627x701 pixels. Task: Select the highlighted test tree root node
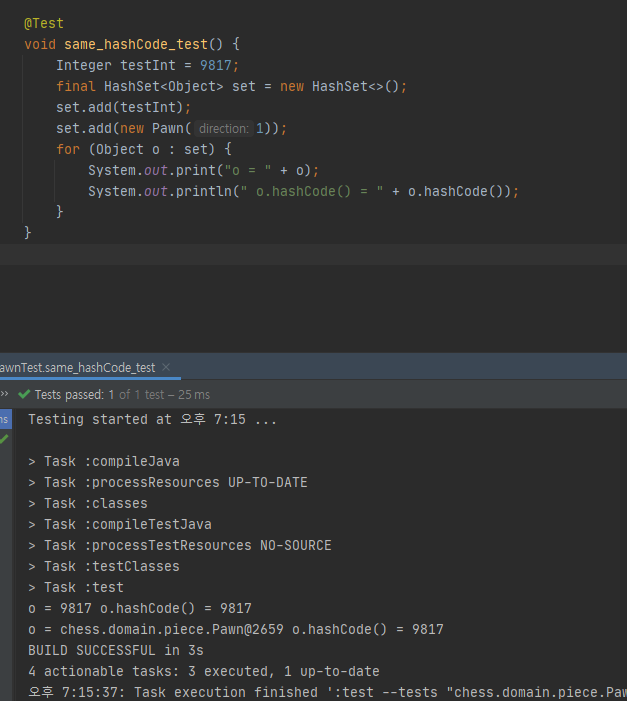(x=5, y=420)
